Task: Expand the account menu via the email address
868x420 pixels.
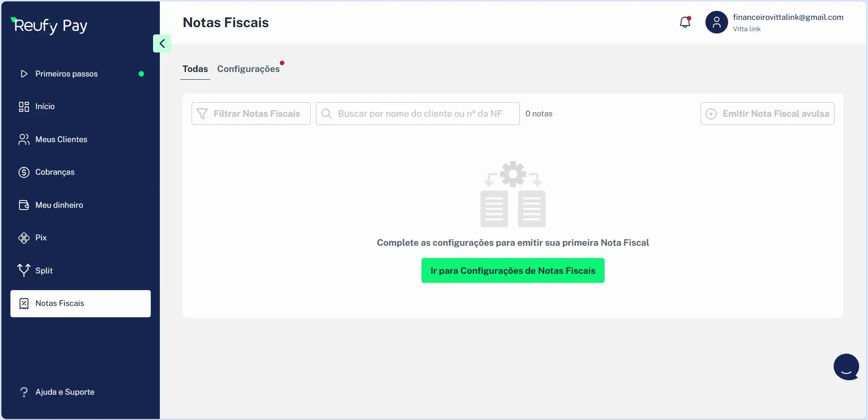Action: click(788, 17)
